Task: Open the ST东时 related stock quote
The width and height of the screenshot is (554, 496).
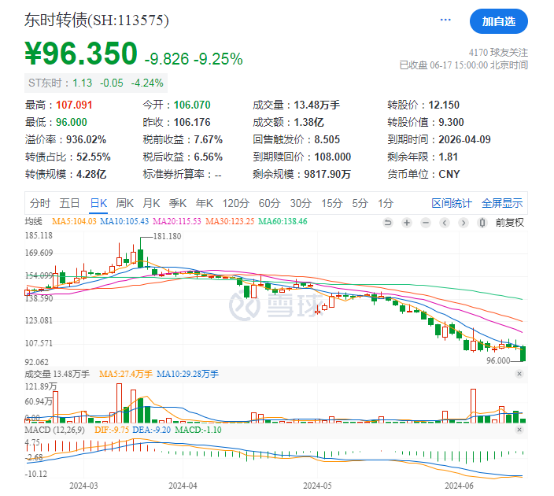Action: (96, 83)
